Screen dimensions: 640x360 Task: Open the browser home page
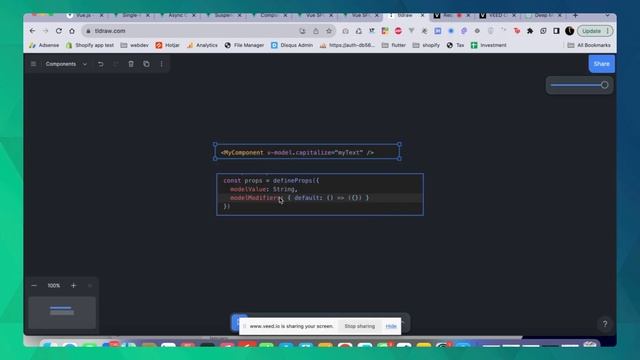point(72,31)
